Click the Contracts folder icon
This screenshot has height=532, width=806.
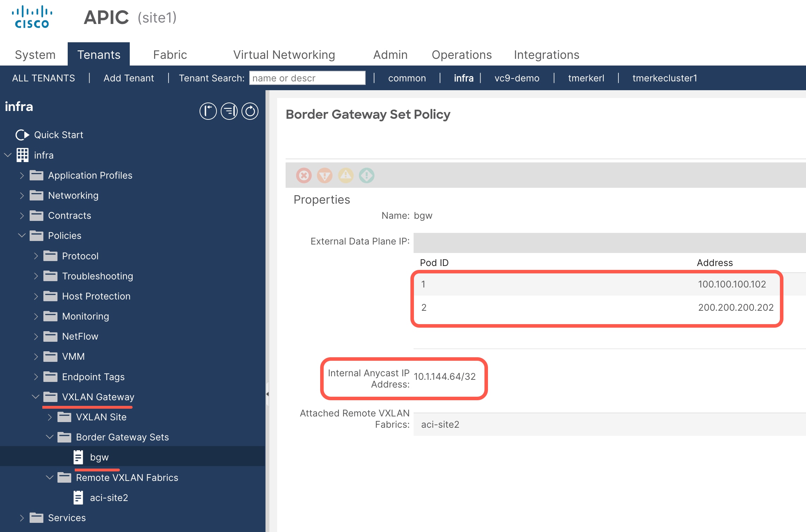coord(36,215)
